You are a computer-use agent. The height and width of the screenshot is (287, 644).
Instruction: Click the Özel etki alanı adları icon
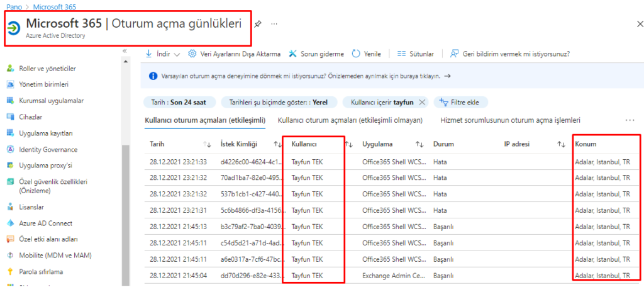pyautogui.click(x=11, y=239)
